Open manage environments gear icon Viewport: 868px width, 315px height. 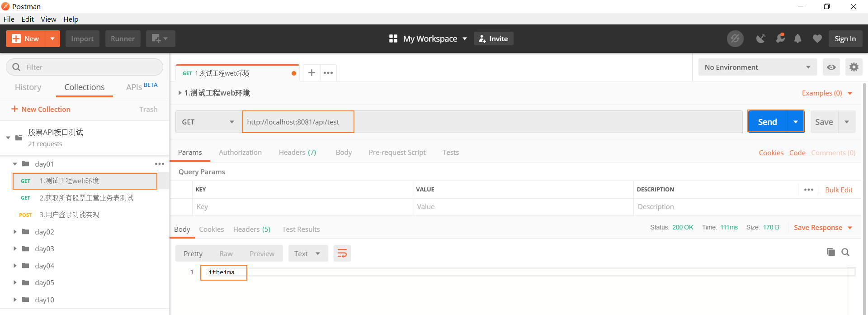coord(854,67)
